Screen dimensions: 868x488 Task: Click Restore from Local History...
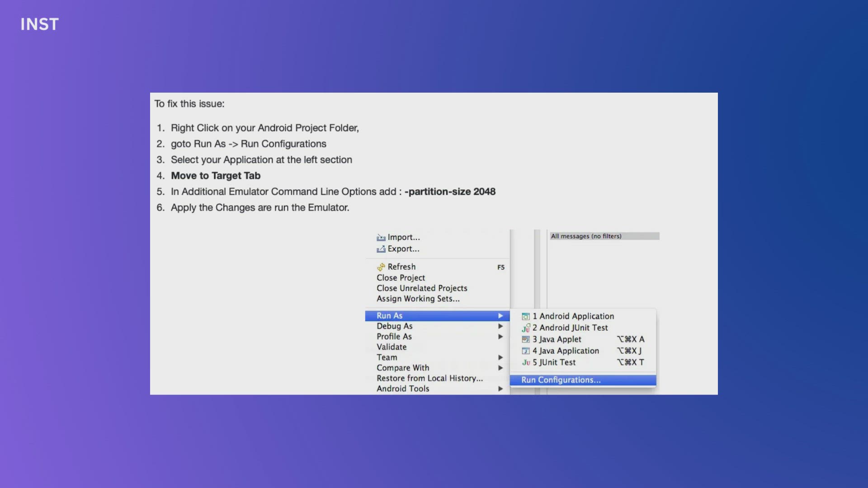[x=429, y=378]
